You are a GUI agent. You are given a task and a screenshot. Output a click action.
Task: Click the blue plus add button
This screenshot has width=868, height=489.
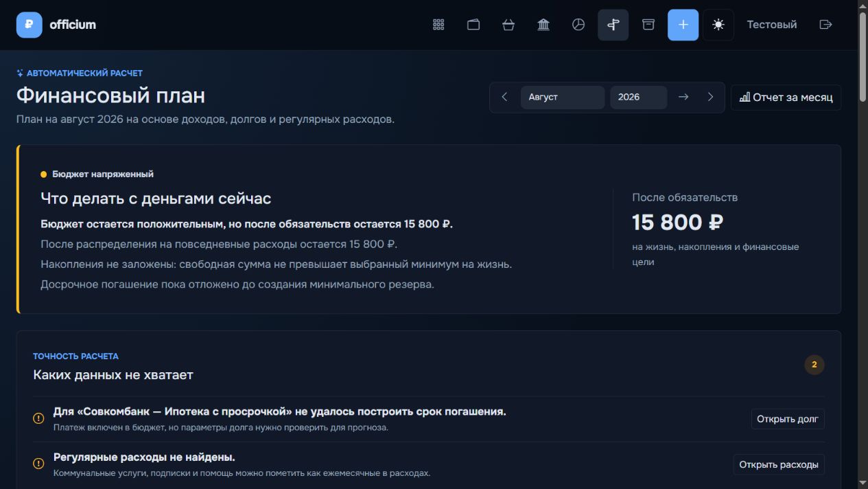(x=683, y=25)
